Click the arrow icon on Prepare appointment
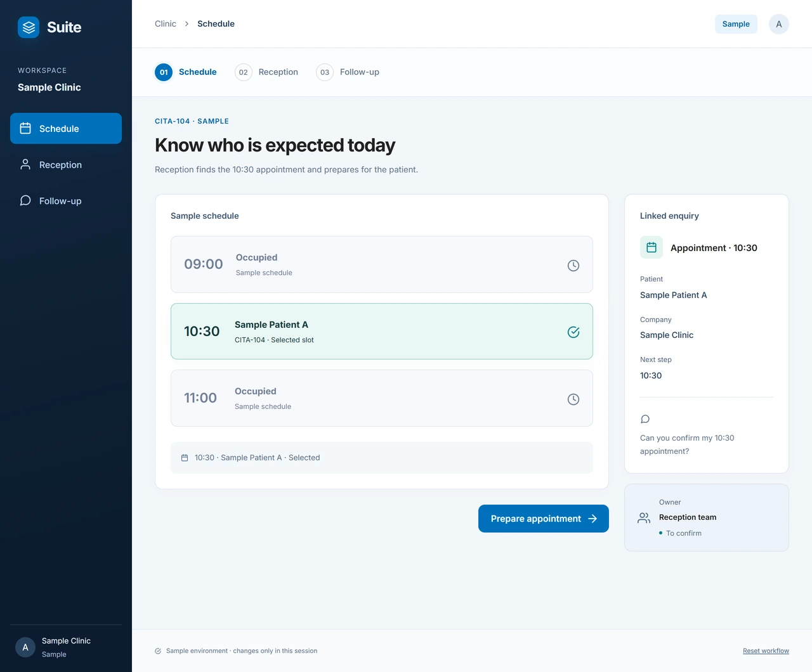 pos(593,519)
